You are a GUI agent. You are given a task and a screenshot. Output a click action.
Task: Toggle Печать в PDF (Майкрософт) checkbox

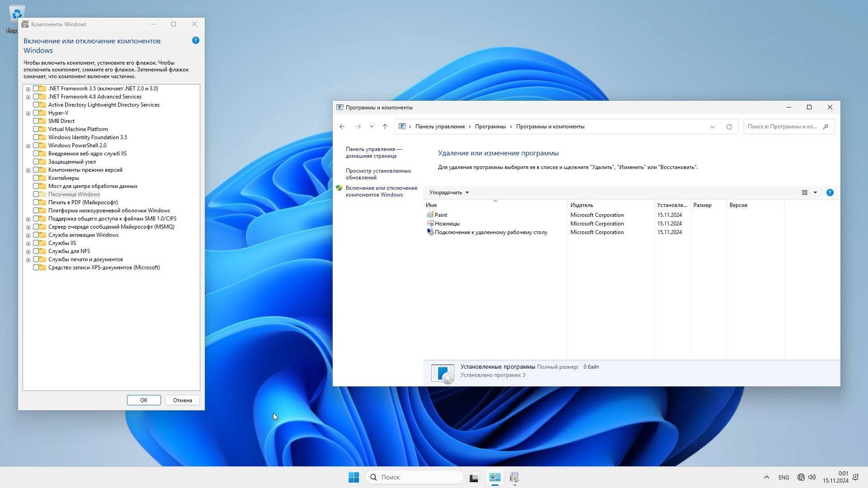(x=36, y=202)
